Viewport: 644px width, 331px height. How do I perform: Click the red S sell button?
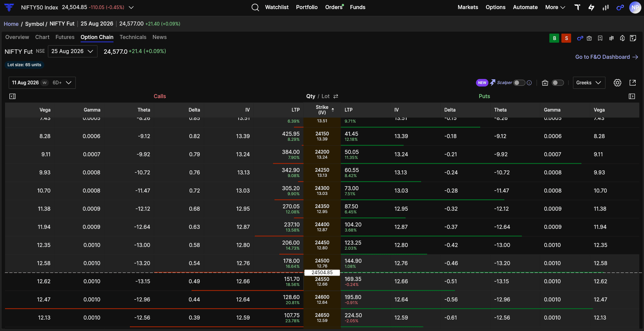pyautogui.click(x=566, y=38)
